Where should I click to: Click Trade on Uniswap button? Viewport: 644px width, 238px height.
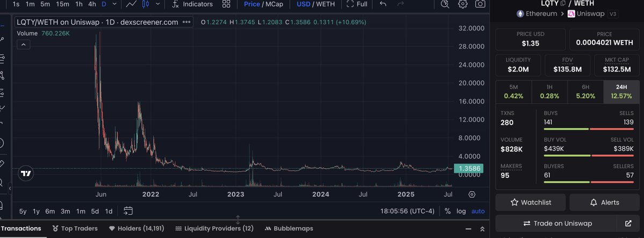tap(556, 223)
